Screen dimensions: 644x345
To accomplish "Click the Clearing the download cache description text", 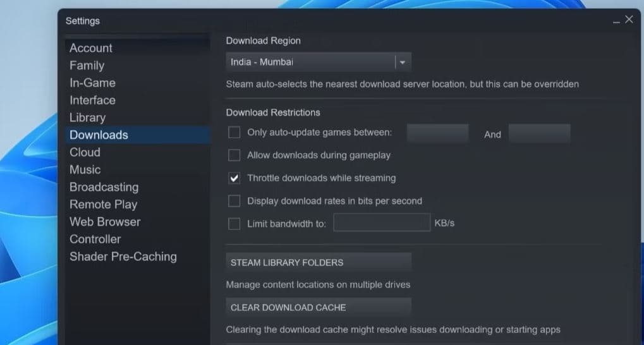I will point(393,330).
